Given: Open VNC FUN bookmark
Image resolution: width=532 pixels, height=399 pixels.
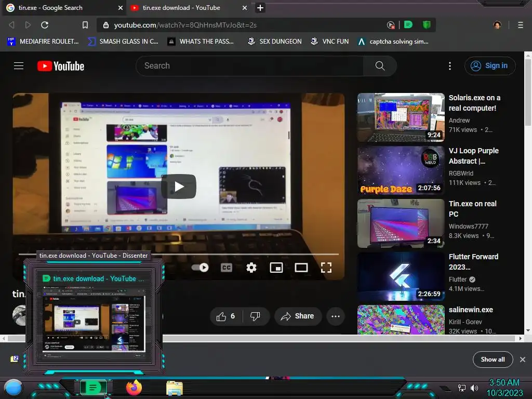Looking at the screenshot, I should point(329,42).
